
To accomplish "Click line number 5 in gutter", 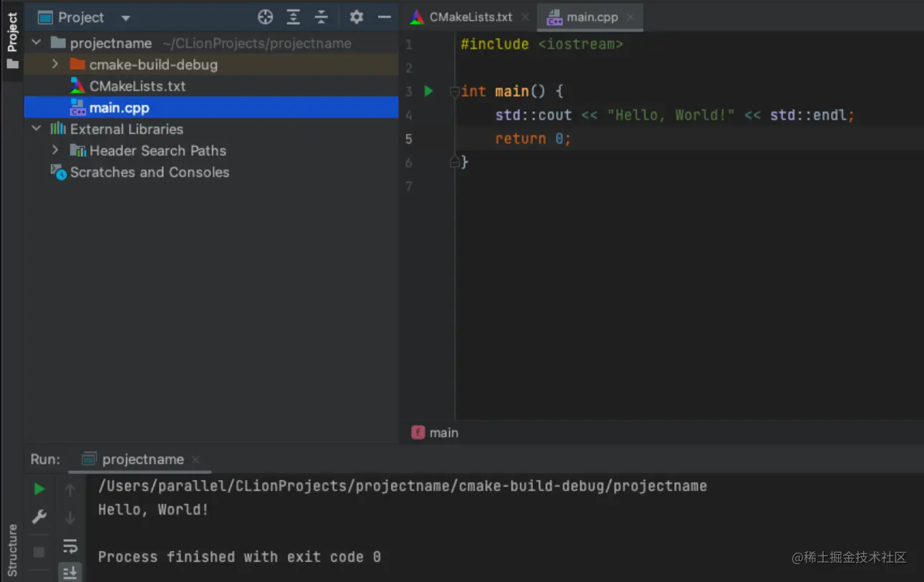I will point(409,138).
